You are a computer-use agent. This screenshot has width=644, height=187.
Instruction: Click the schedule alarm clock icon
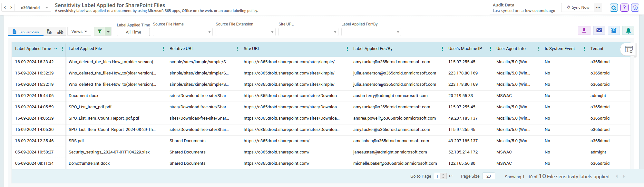tap(614, 30)
